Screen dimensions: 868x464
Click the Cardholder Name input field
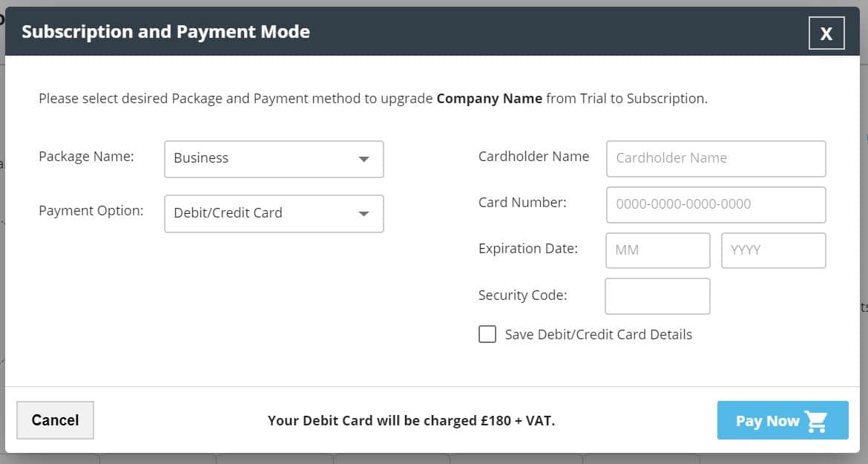coord(715,158)
